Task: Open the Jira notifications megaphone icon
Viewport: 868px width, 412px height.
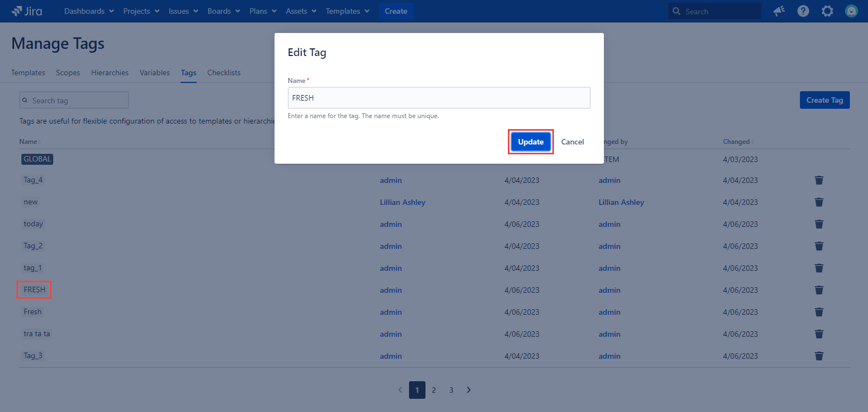Action: [x=779, y=11]
